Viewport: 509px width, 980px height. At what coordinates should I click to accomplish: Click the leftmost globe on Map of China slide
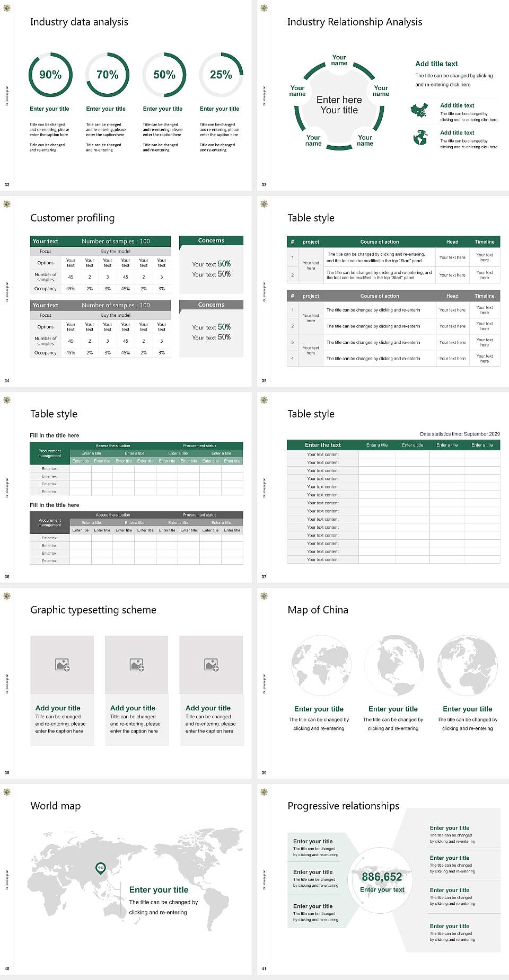[x=319, y=666]
